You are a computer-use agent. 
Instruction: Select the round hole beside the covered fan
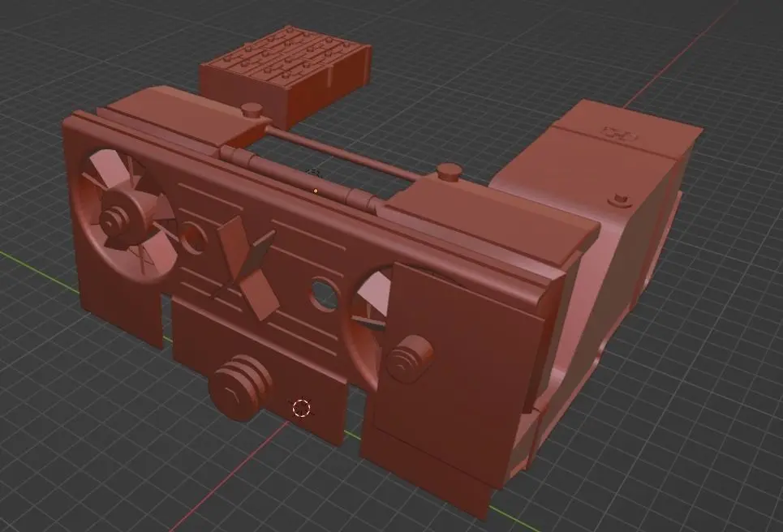click(x=324, y=294)
